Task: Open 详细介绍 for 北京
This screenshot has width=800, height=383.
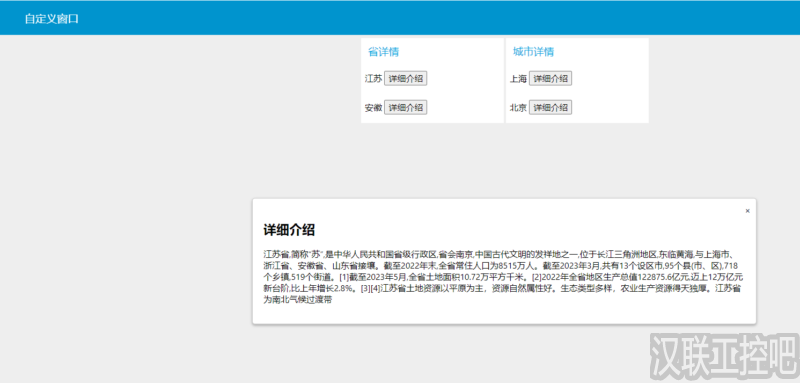Action: click(x=550, y=108)
